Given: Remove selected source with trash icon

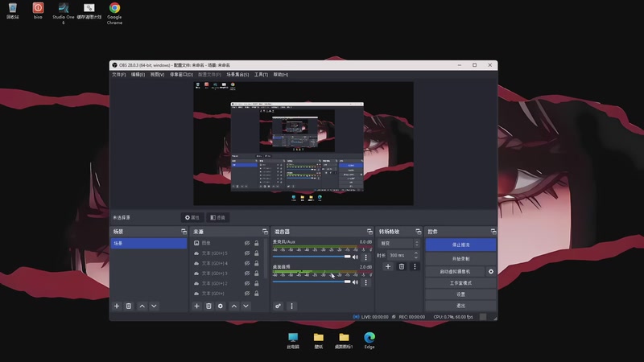Looking at the screenshot, I should (208, 306).
